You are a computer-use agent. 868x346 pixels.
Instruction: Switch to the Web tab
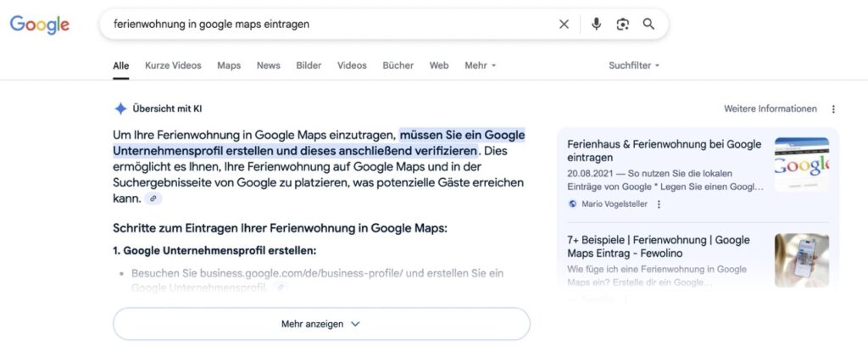pyautogui.click(x=439, y=65)
